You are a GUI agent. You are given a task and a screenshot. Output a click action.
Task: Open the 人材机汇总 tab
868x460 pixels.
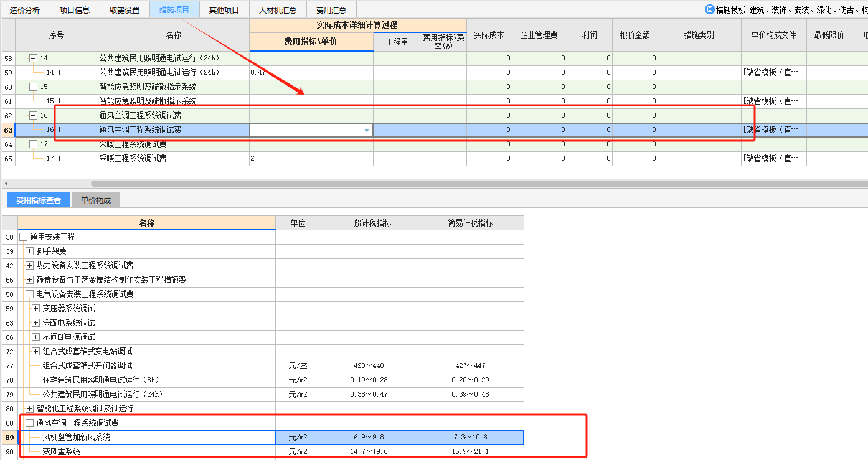278,10
